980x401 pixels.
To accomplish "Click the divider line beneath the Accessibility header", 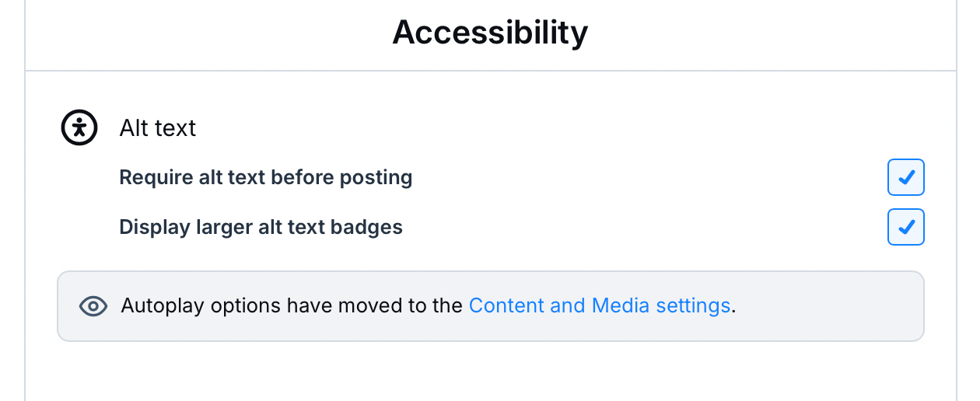I will click(x=490, y=71).
